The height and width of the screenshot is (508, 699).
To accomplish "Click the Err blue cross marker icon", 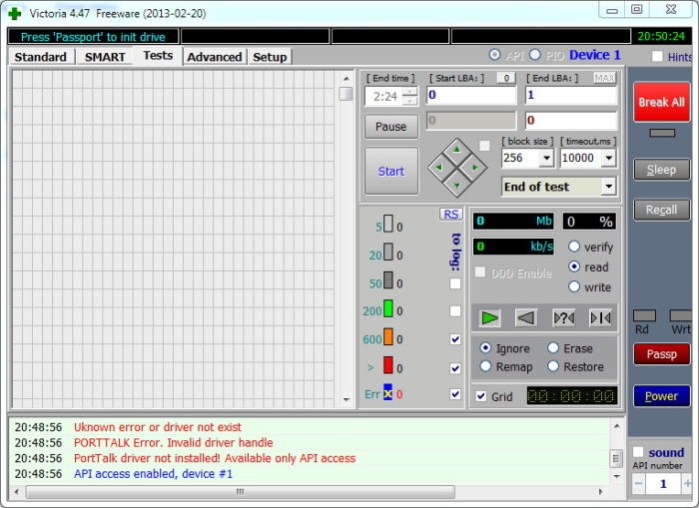I will (388, 392).
